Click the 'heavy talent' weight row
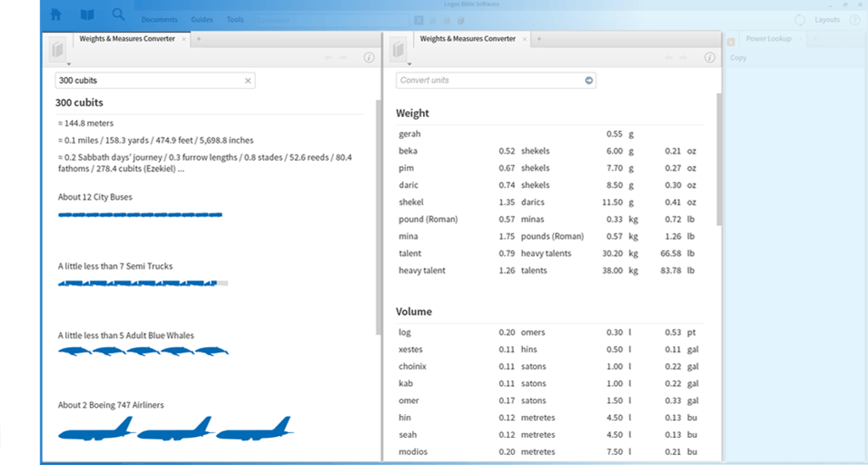868x465 pixels. (x=549, y=271)
